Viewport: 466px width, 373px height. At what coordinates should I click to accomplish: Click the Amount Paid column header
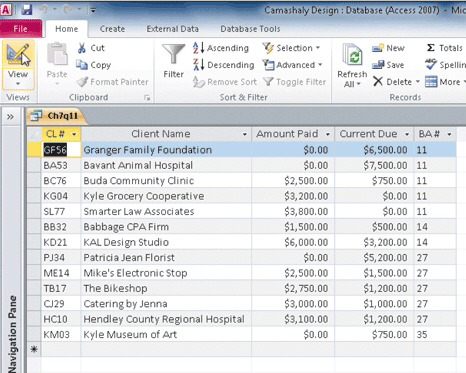click(293, 134)
